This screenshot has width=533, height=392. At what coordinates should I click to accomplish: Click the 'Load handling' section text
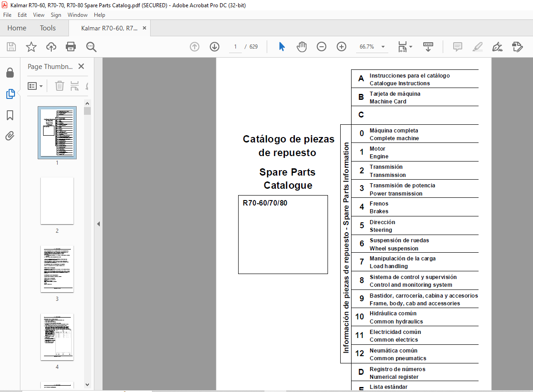coord(389,266)
